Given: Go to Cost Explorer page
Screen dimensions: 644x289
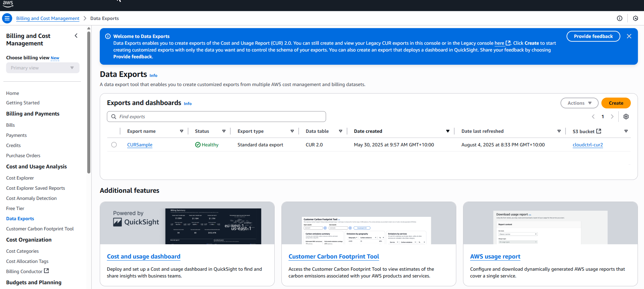Looking at the screenshot, I should tap(20, 178).
